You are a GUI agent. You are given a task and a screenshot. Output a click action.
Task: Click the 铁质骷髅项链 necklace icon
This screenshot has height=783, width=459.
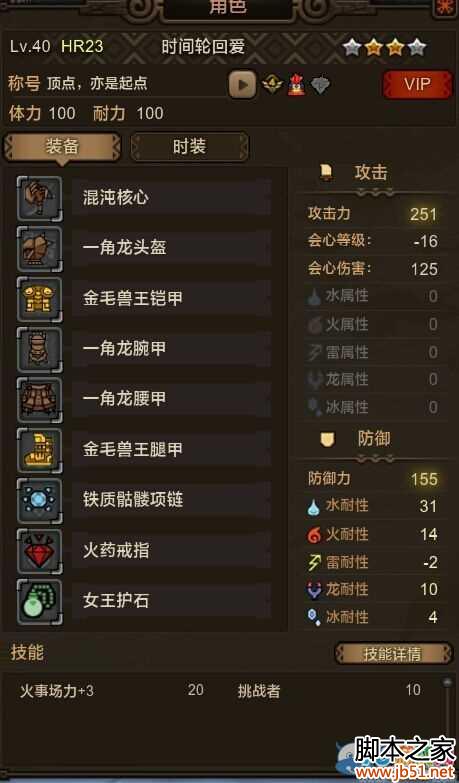39,501
